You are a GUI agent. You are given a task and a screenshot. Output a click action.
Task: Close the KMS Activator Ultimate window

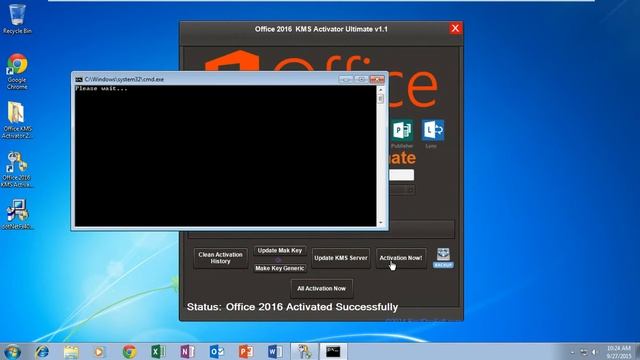[455, 28]
